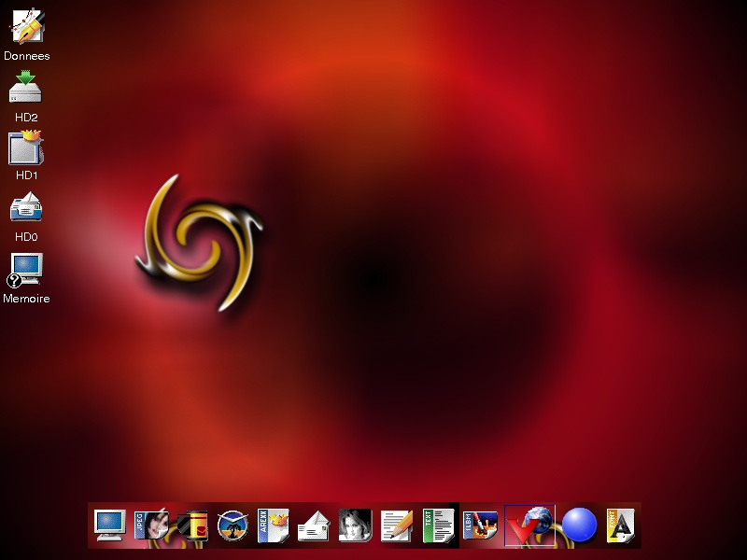Open the notepad with pencil dock icon
Image resolution: width=747 pixels, height=560 pixels.
[396, 525]
